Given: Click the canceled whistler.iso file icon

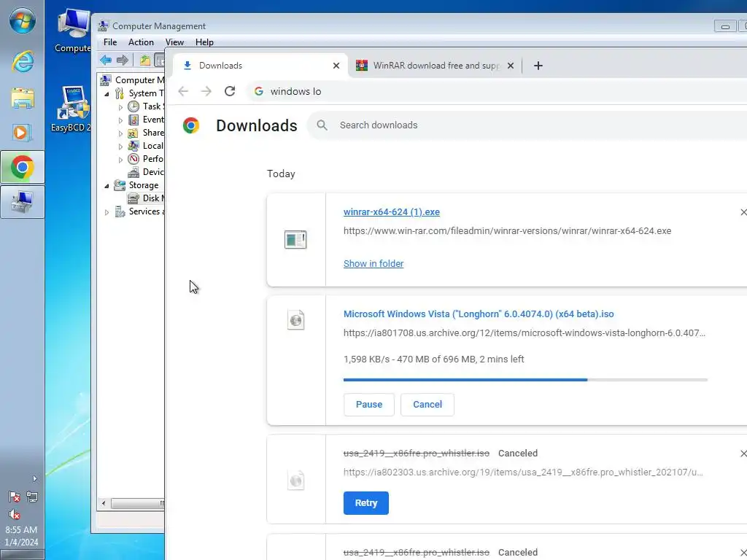Looking at the screenshot, I should pyautogui.click(x=296, y=480).
